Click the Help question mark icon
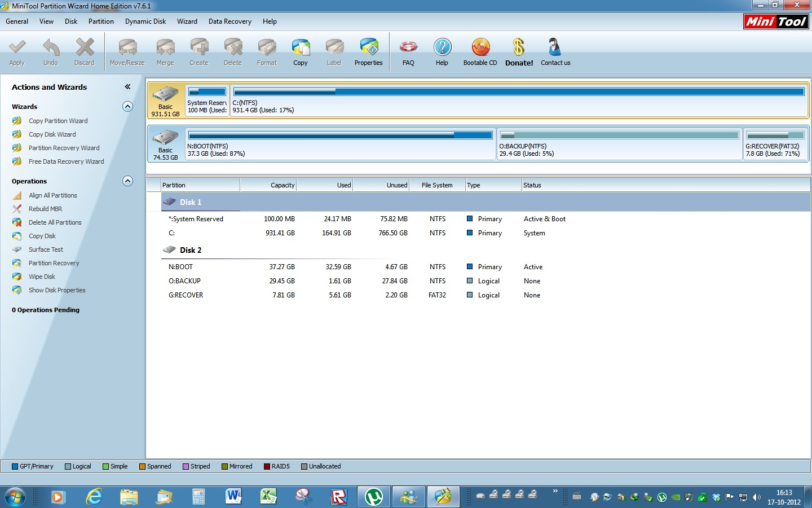 coord(442,47)
